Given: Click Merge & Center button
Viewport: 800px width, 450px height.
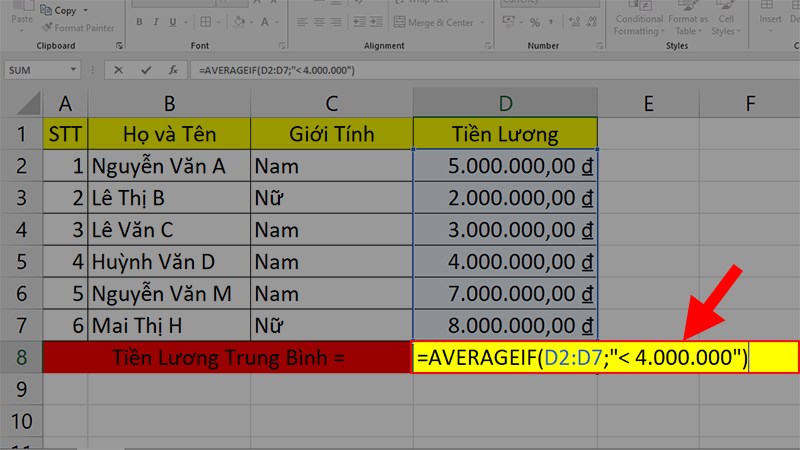Looking at the screenshot, I should pos(434,22).
